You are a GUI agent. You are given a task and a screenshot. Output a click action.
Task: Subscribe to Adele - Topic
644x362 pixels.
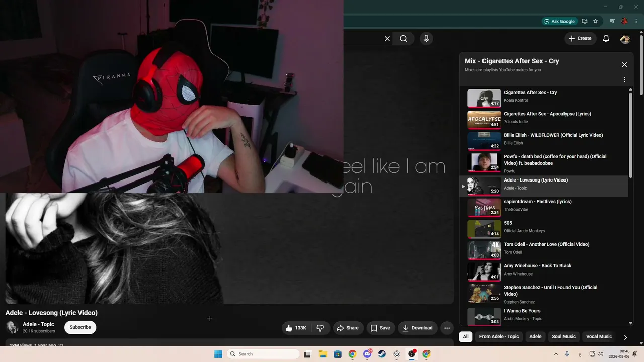(80, 327)
